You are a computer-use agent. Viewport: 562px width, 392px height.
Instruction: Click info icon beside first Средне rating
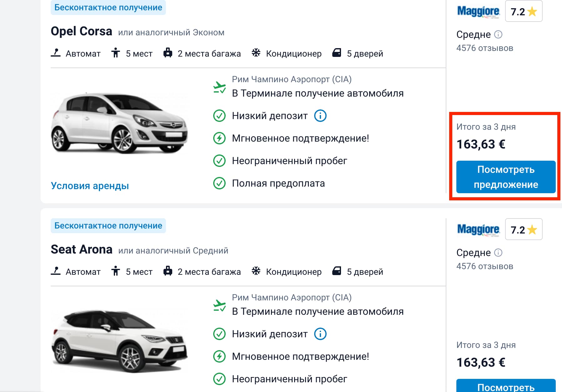point(498,34)
